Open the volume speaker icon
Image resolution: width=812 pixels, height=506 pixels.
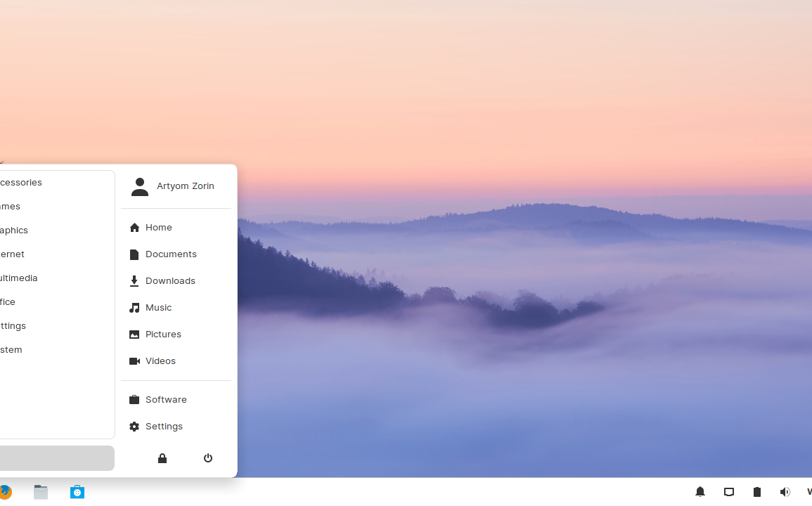(x=785, y=492)
